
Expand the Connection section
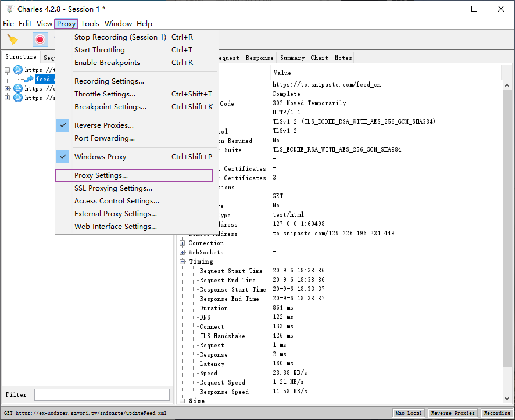tap(183, 243)
